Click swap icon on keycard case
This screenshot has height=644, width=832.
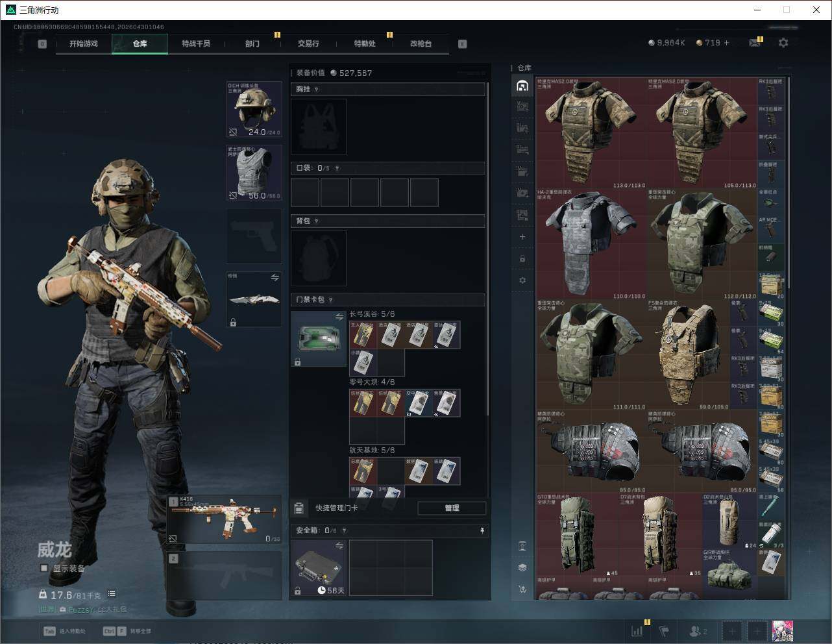(x=339, y=317)
